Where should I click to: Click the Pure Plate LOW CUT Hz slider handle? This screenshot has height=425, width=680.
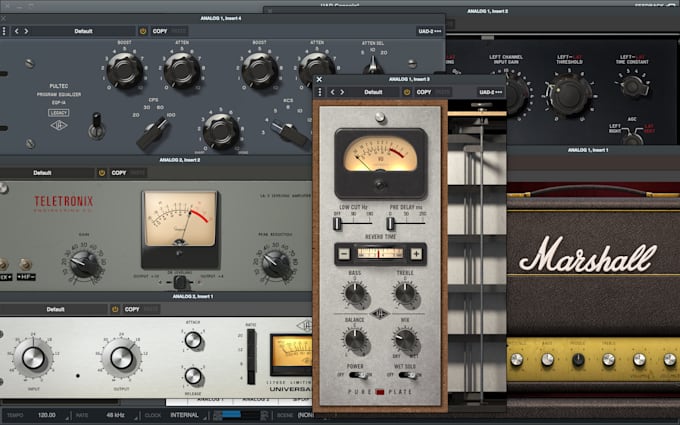pyautogui.click(x=337, y=223)
